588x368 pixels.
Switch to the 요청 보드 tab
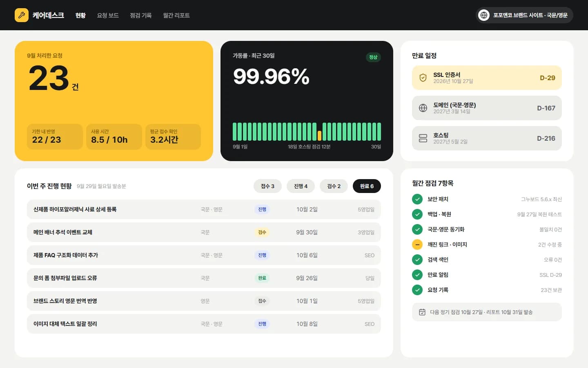(108, 15)
